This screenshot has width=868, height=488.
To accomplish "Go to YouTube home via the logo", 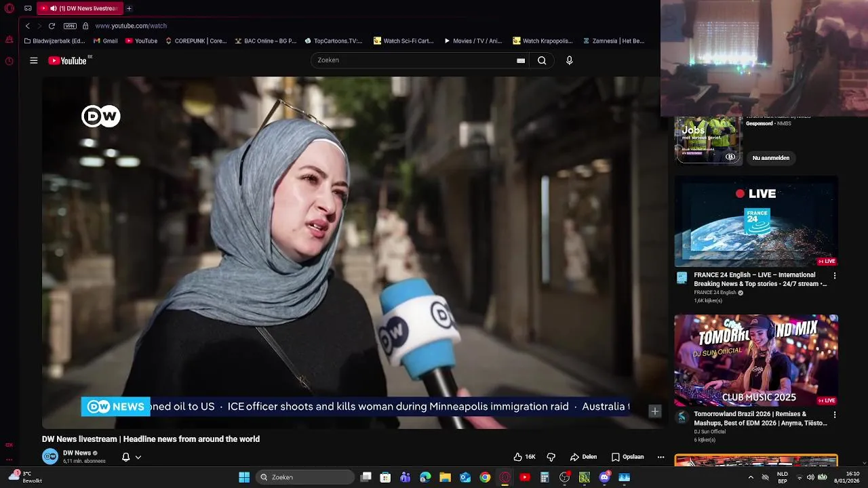I will click(x=68, y=60).
